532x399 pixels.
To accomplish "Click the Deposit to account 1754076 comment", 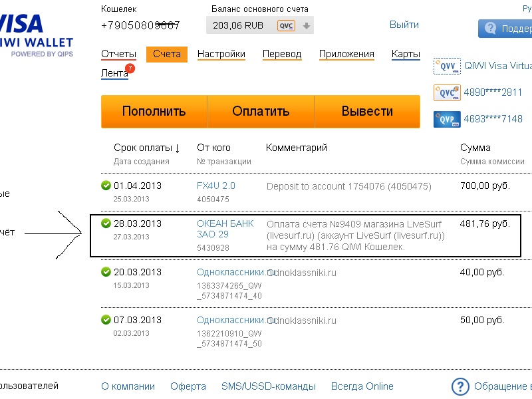I will 348,187.
